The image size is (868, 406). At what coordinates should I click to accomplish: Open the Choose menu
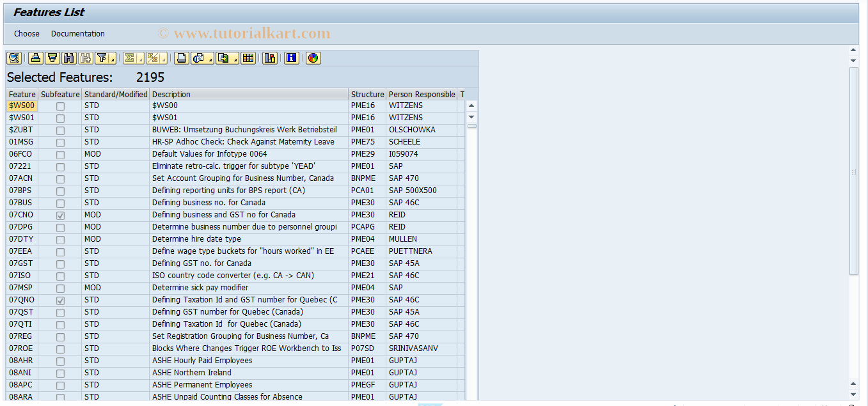[27, 34]
